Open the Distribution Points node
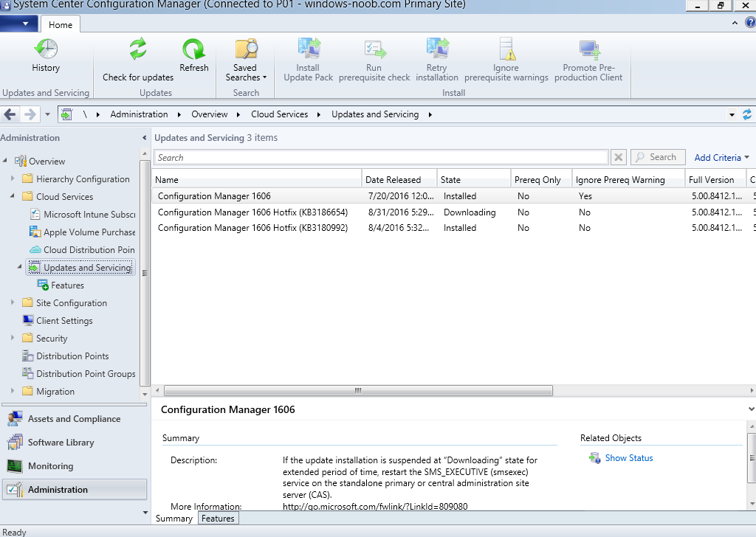756x537 pixels. pos(66,356)
